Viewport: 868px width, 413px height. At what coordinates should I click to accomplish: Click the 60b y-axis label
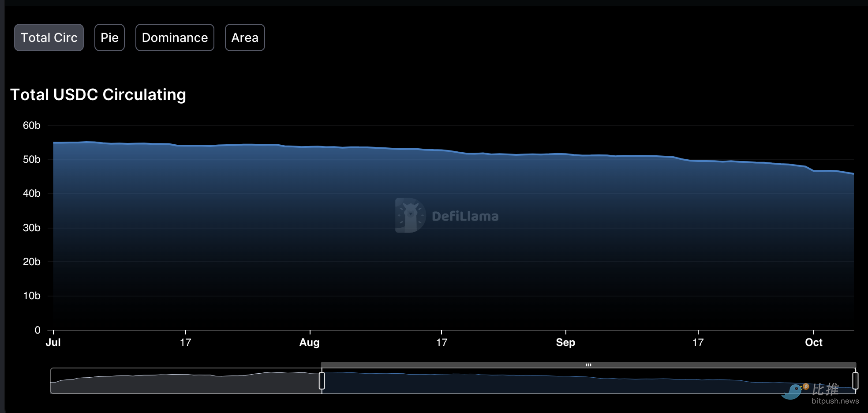(x=32, y=126)
